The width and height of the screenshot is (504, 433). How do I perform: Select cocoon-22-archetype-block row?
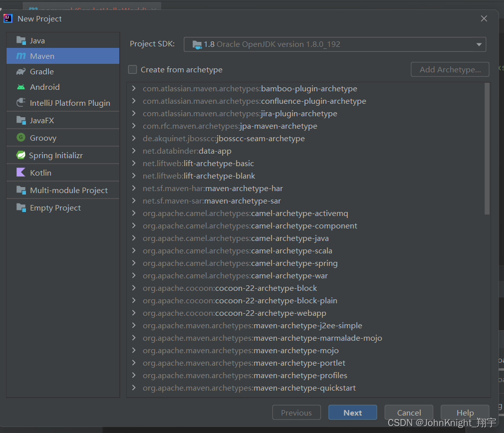[305, 288]
